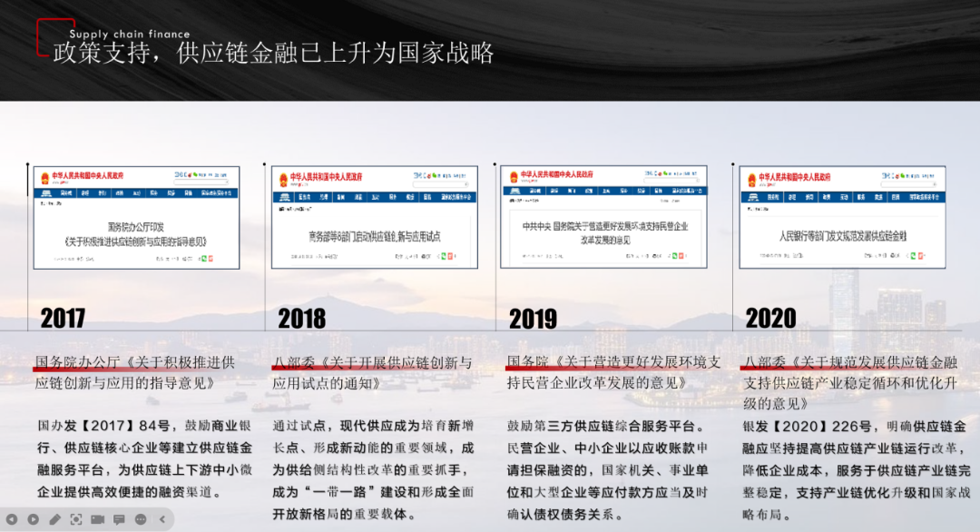Click the 2018 government webpage screenshot
The height and width of the screenshot is (532, 980).
[374, 217]
